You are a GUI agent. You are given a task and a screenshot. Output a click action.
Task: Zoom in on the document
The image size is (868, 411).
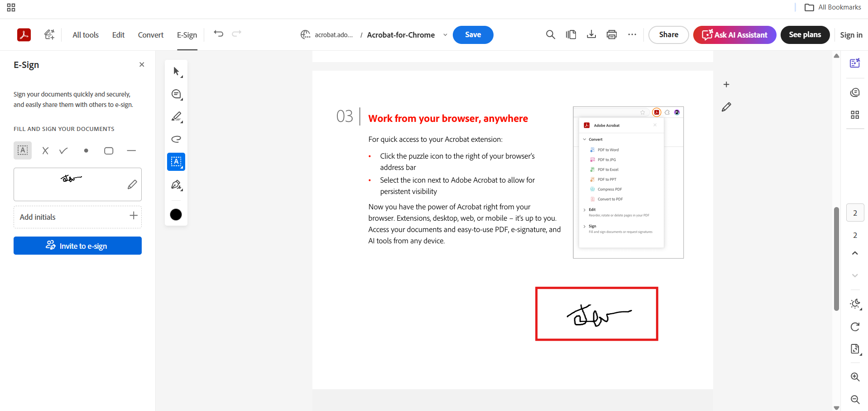[x=855, y=377]
